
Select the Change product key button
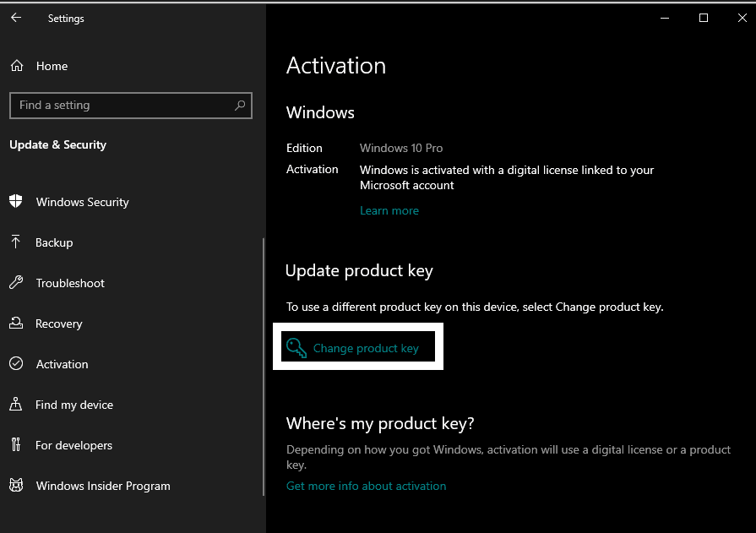tap(358, 346)
